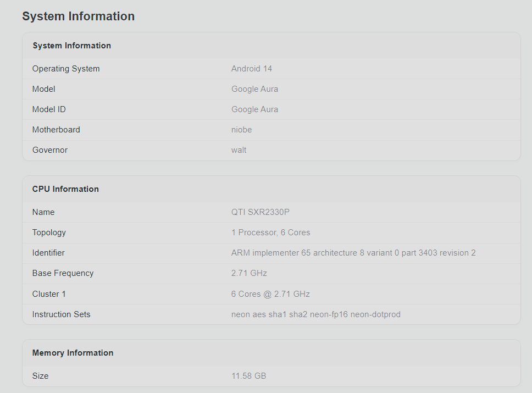
Task: Click the Model ID row label
Action: pos(49,109)
